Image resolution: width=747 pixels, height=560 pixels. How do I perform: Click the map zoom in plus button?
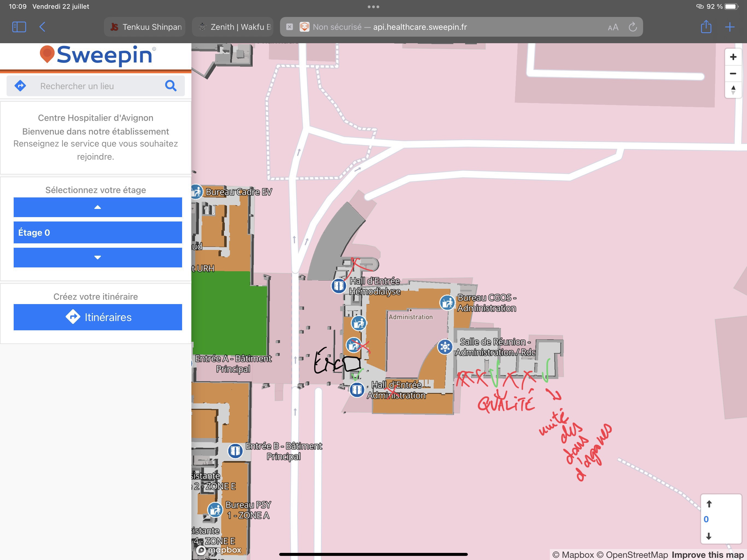click(733, 57)
